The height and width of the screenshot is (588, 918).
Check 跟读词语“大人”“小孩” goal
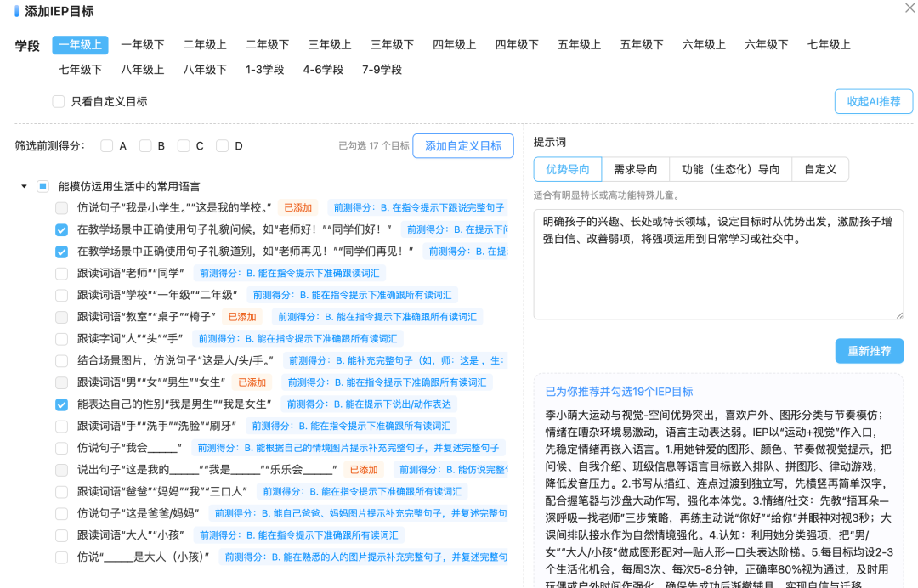[61, 535]
